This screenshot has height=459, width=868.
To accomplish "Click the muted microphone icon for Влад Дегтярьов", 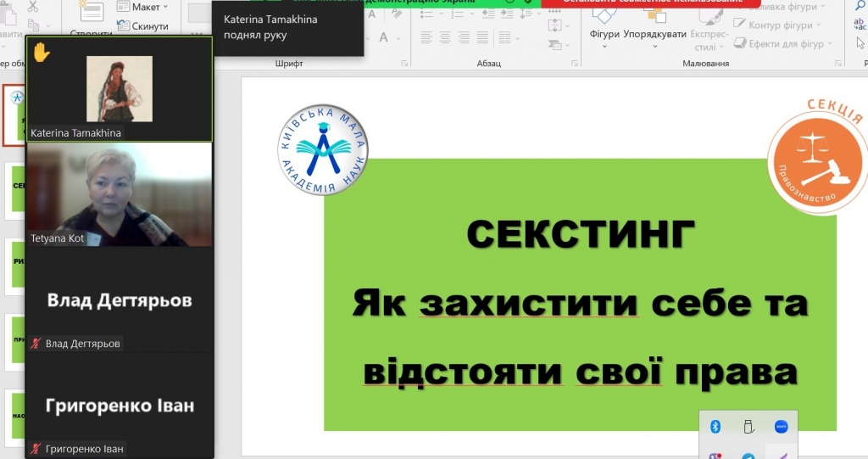I will click(36, 344).
